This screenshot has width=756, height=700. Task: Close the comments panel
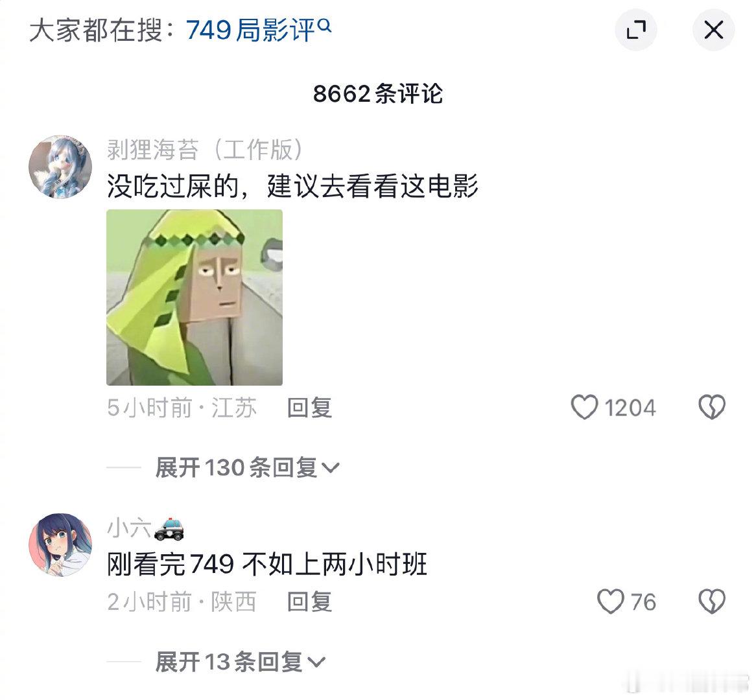tap(714, 30)
